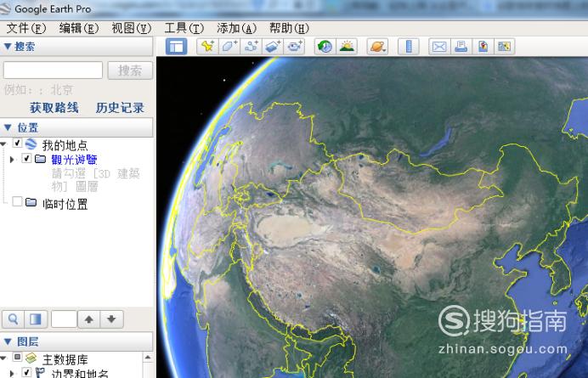View in Google Maps toolbar icon

coord(505,47)
